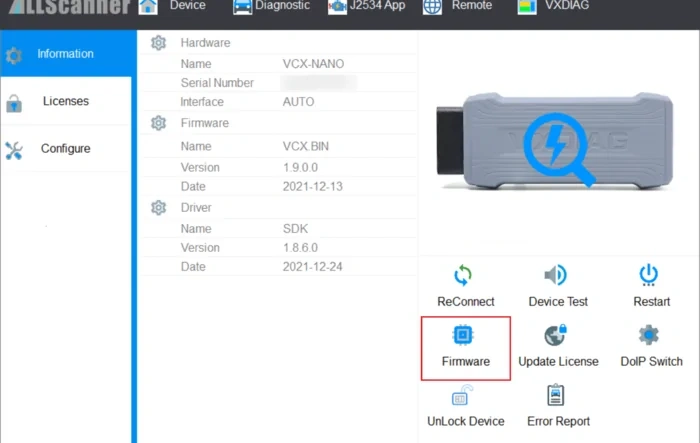Click the Licenses lock icon
Viewport: 700px width, 443px height.
(x=14, y=104)
